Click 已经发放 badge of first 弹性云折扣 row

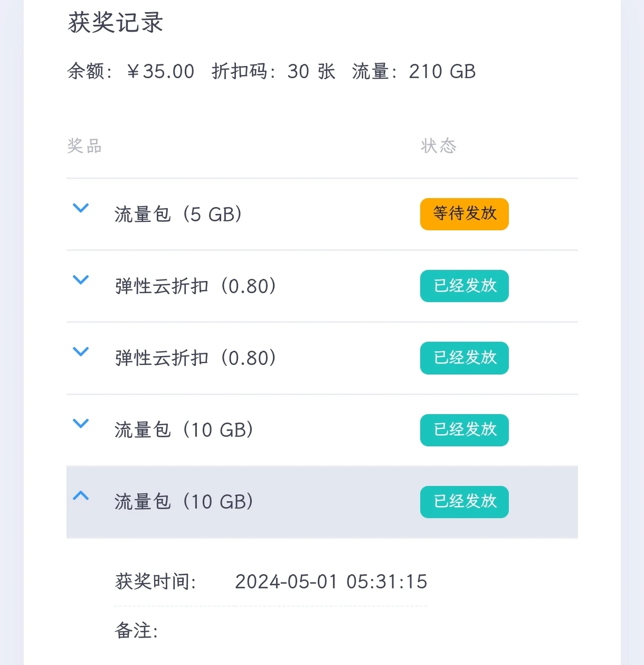pos(464,286)
